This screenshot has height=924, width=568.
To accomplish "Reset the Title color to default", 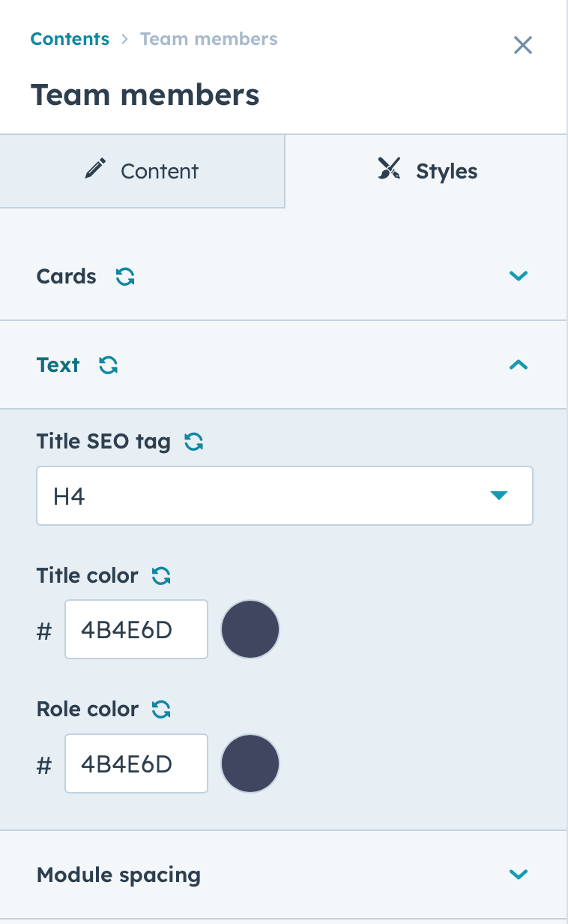I will pos(161,576).
